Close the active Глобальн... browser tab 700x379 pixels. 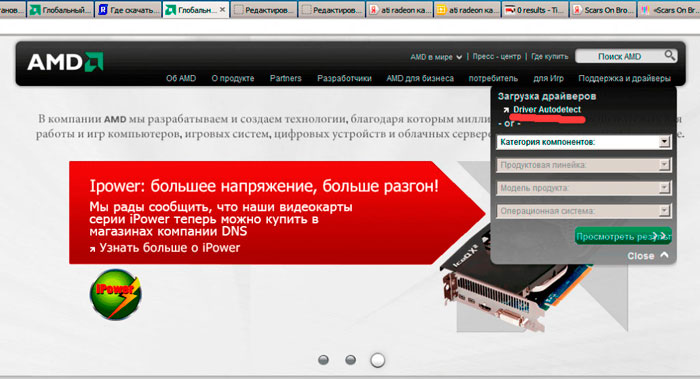tap(222, 9)
